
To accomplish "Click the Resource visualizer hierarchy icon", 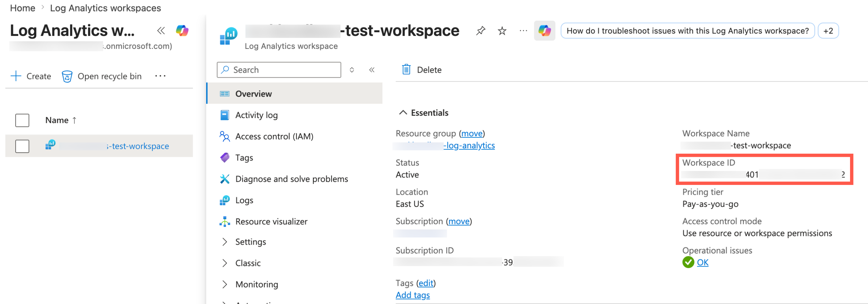I will click(x=224, y=222).
